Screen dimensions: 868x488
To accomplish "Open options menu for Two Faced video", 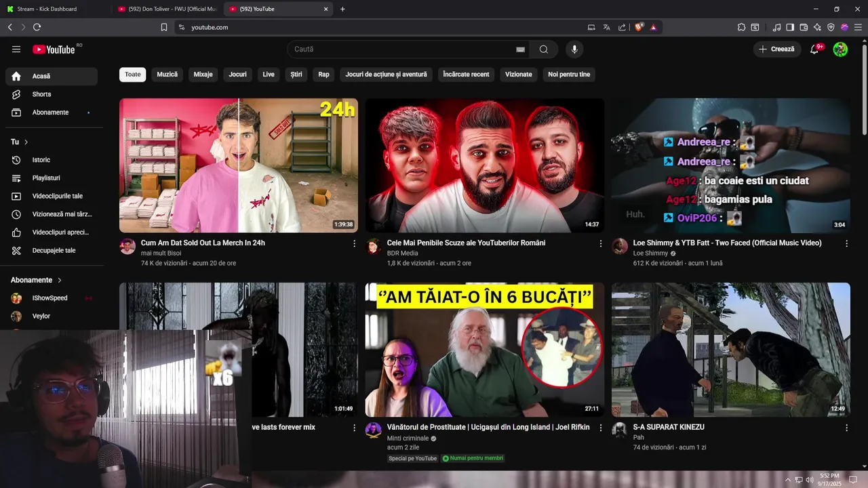I will click(846, 243).
